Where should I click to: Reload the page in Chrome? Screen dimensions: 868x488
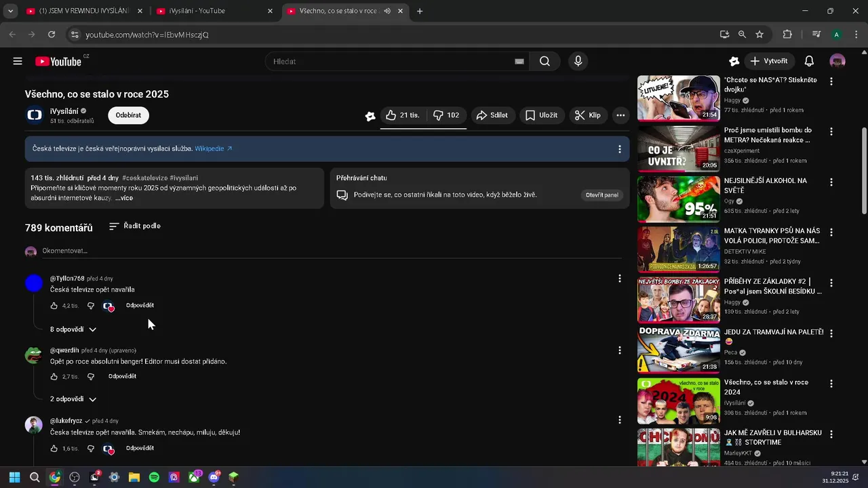coord(52,35)
